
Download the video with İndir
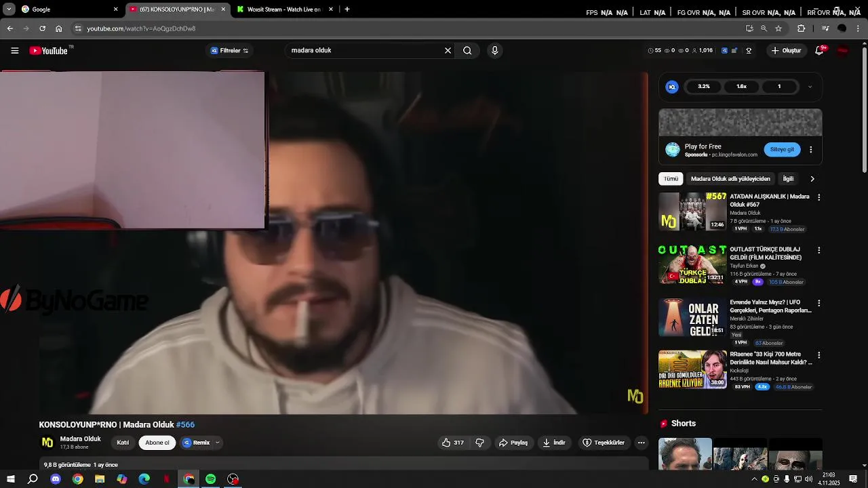click(554, 443)
